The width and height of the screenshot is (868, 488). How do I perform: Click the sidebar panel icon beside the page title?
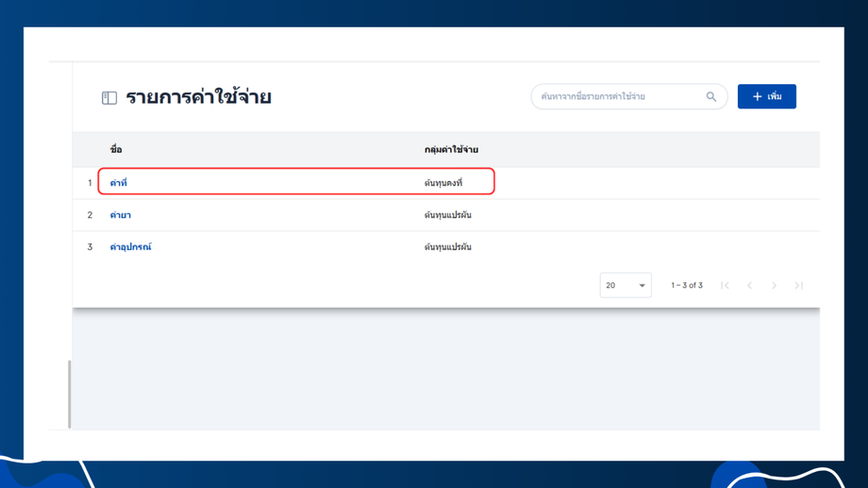[109, 98]
